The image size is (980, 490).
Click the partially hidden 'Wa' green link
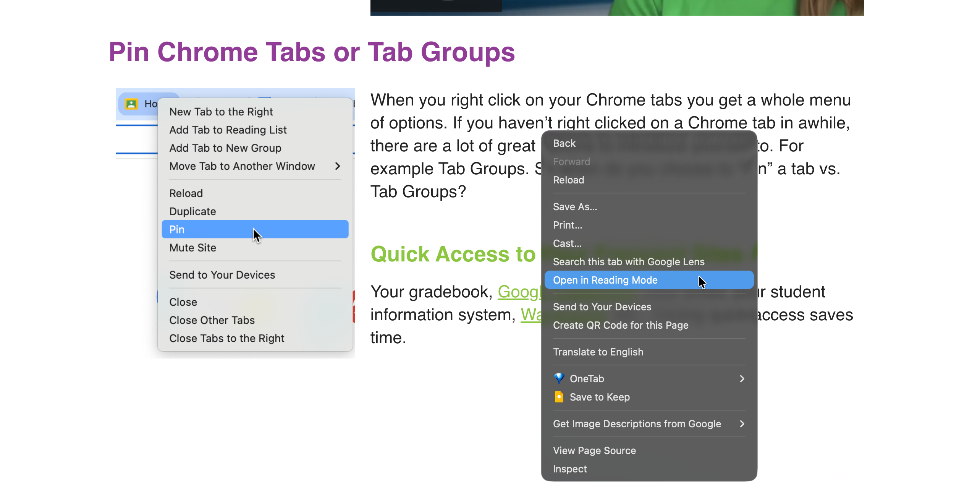(530, 315)
